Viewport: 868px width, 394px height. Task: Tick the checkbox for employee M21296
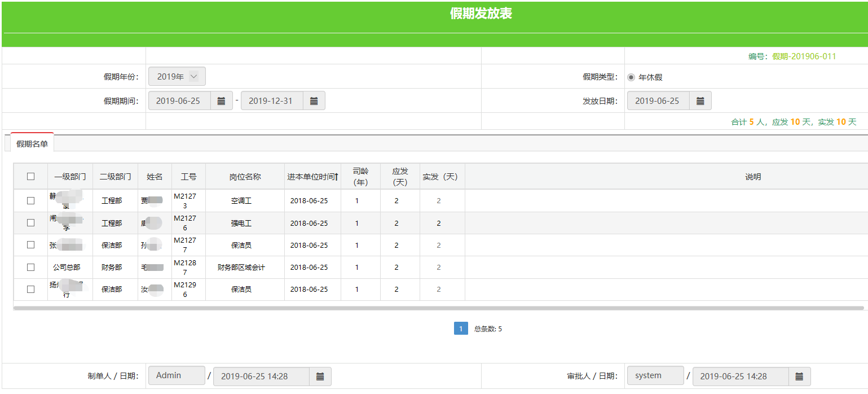[x=30, y=289]
